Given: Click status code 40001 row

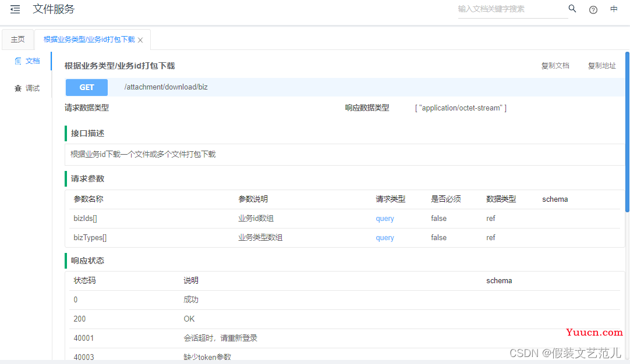Looking at the screenshot, I should (x=345, y=338).
